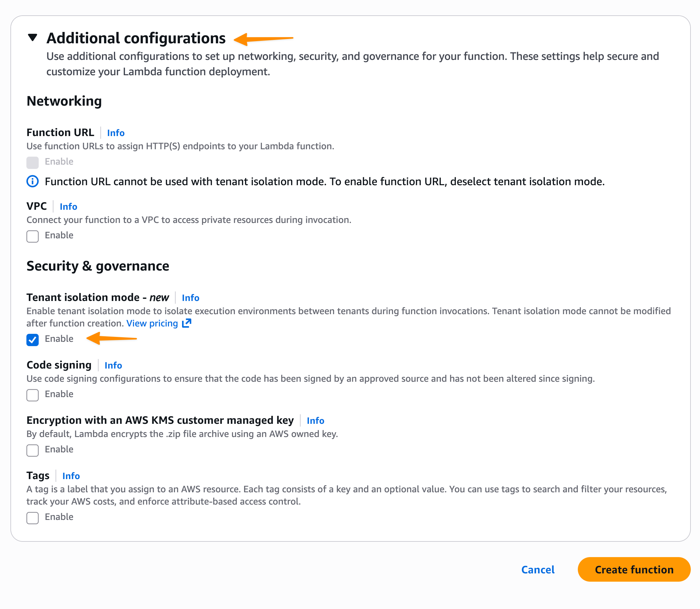Open the Code signing Info link
Screen dimensions: 700x609
(x=113, y=365)
